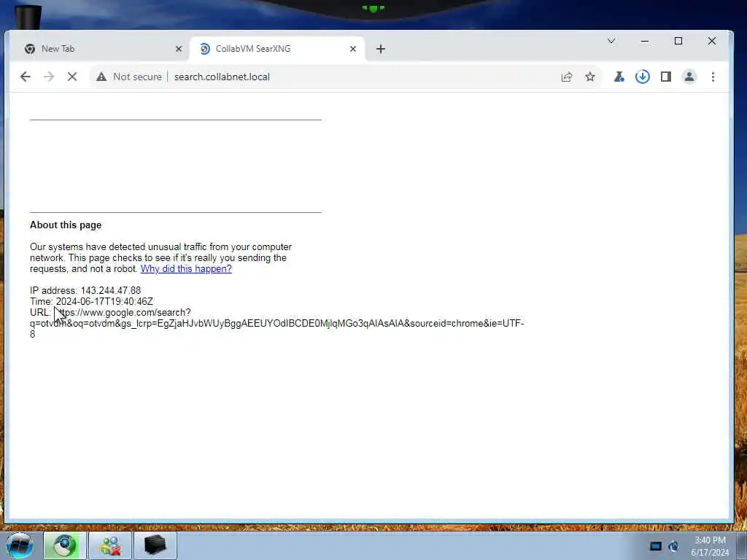Click the Chrome taskbar icon
The image size is (747, 560).
(65, 545)
